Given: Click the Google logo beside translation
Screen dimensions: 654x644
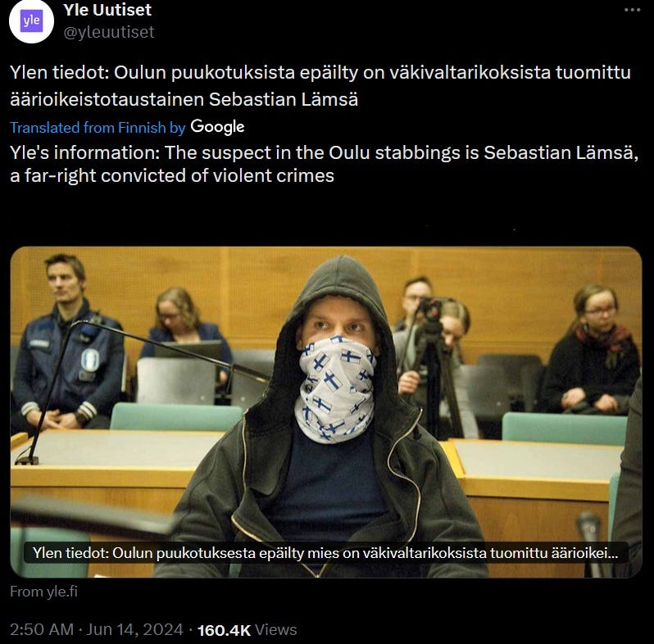Looking at the screenshot, I should 217,127.
